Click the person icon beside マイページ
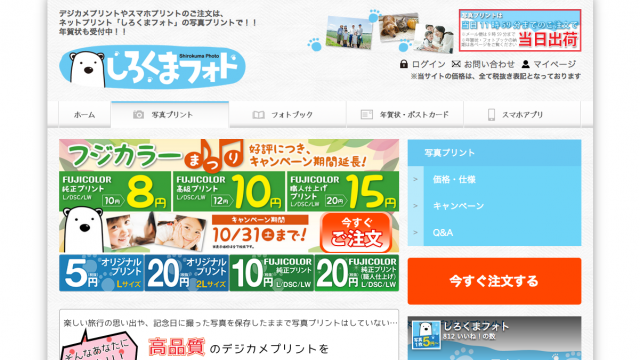Screen dimensions: 640x360 coord(526,64)
